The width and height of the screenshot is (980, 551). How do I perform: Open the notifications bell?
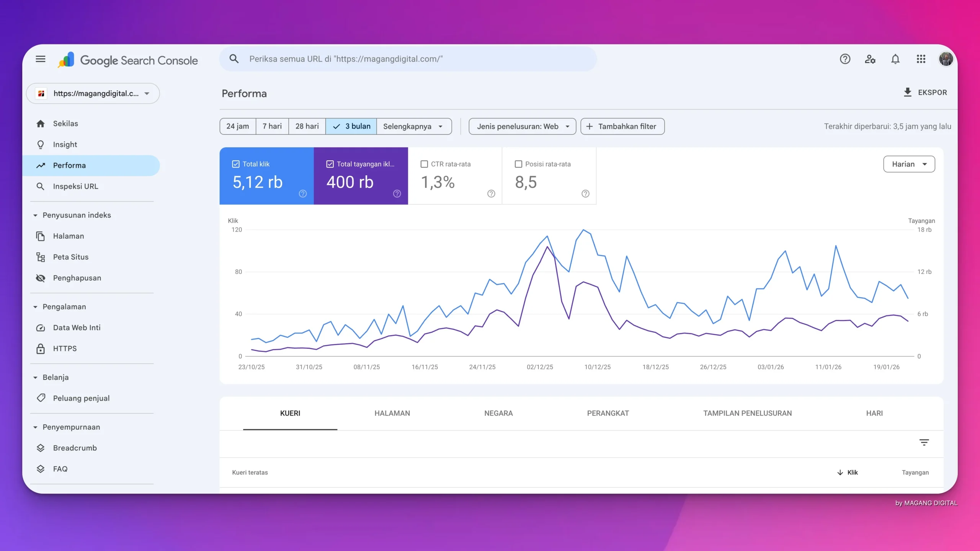895,59
